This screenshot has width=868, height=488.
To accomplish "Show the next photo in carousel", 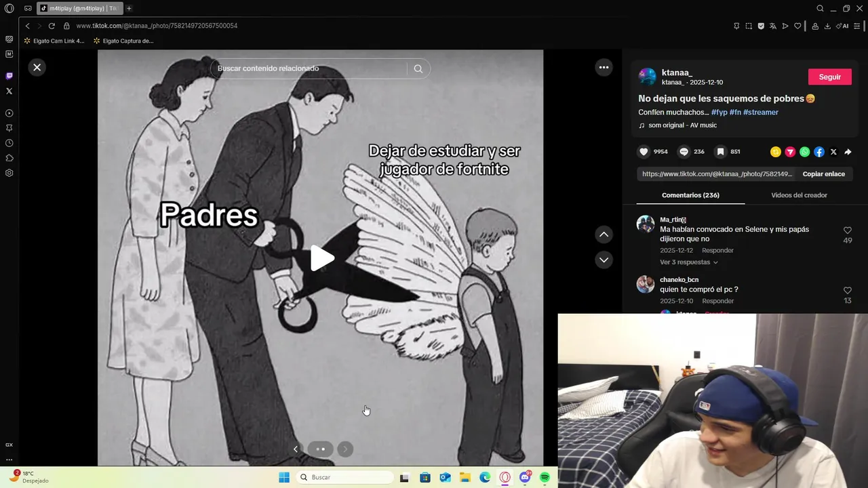I will (345, 449).
